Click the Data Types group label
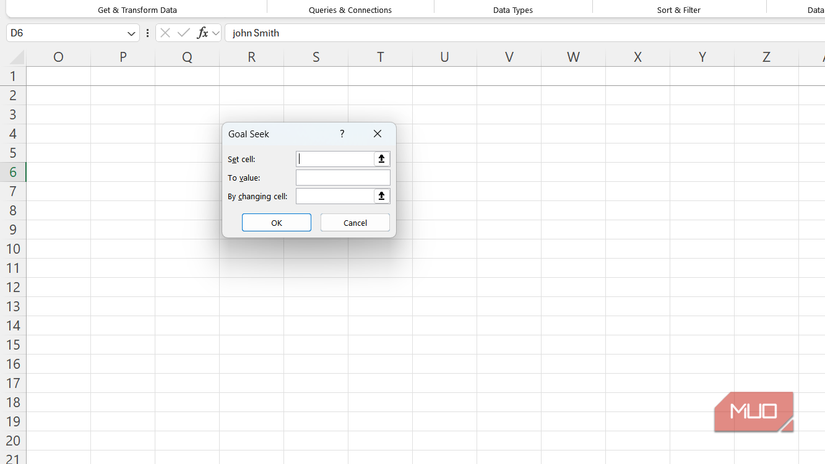The width and height of the screenshot is (825, 464). point(513,9)
